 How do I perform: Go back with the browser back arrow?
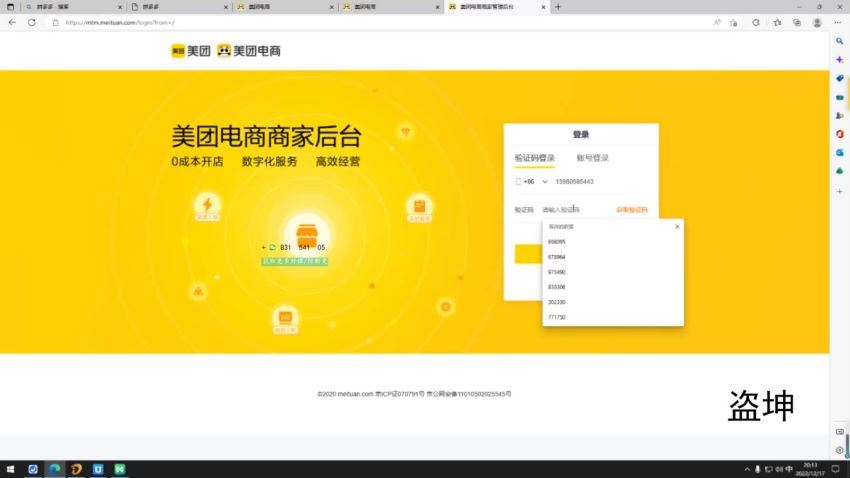(x=12, y=22)
